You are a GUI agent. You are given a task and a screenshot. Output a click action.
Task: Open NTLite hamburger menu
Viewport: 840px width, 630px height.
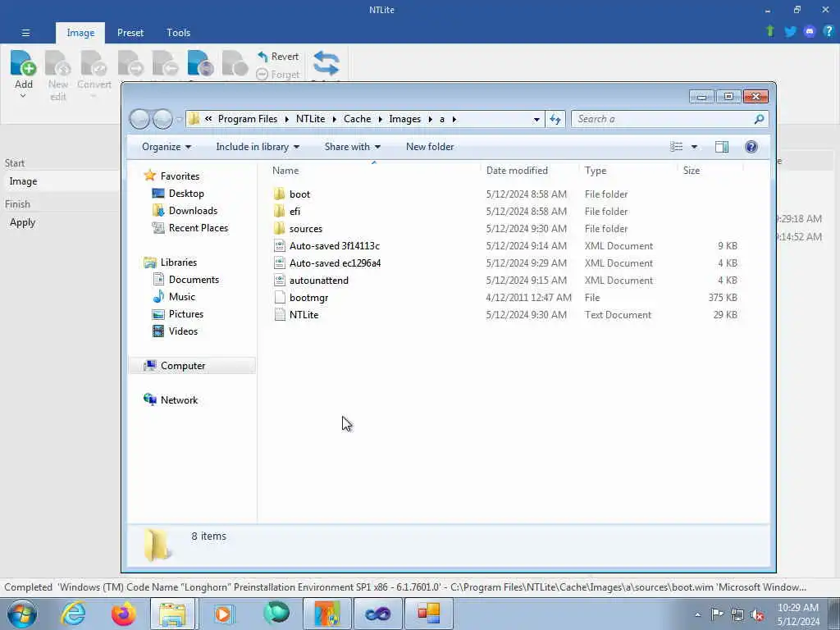point(25,33)
